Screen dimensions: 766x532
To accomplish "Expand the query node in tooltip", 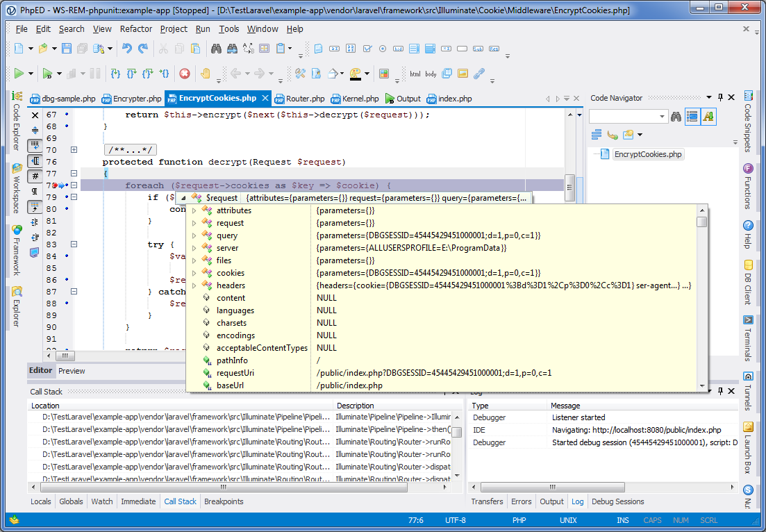I will coord(194,235).
